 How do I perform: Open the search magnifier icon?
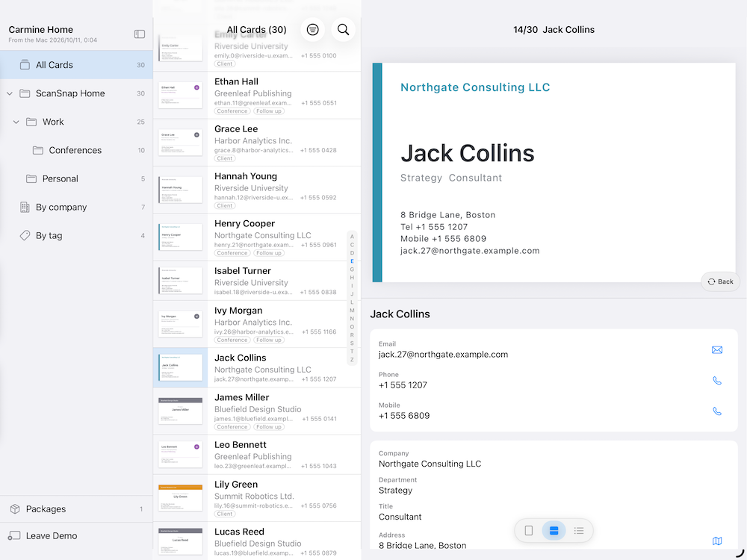343,30
